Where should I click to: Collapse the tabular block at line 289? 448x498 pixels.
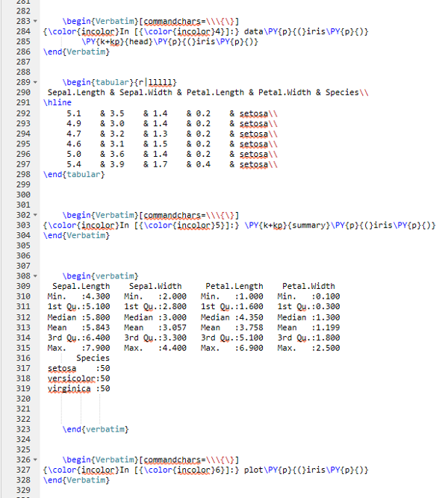point(35,83)
